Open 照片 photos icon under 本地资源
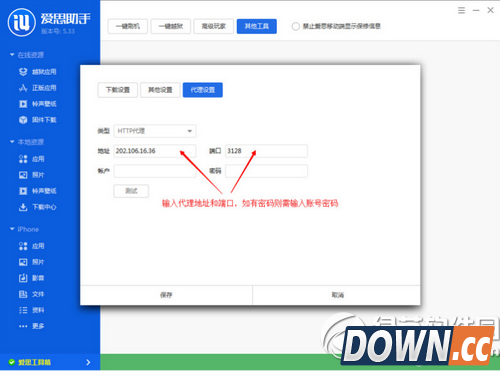500x371 pixels. [23, 175]
